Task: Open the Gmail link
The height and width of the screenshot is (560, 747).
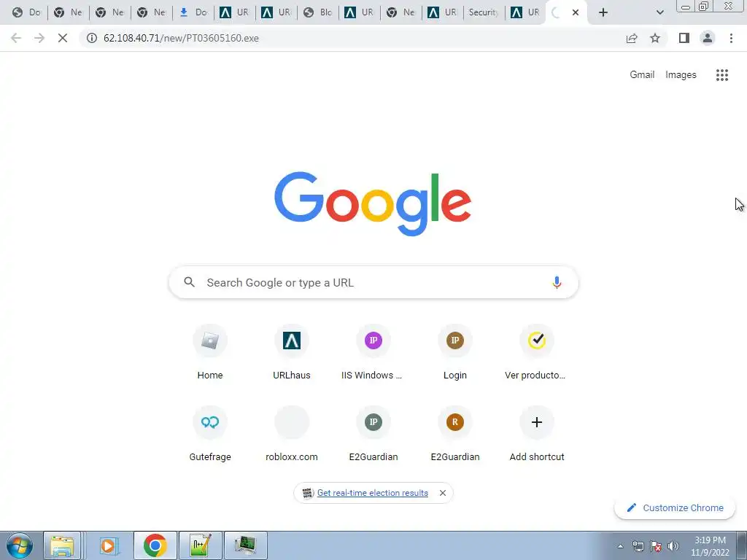Action: pyautogui.click(x=642, y=75)
